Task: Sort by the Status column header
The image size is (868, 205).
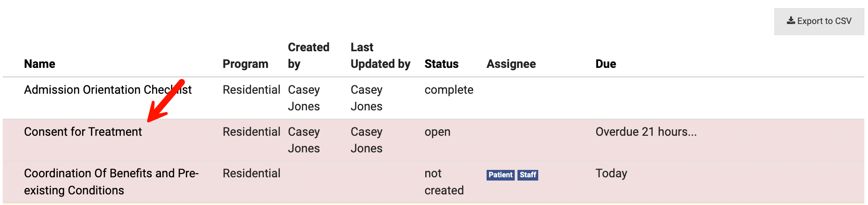Action: coord(441,64)
